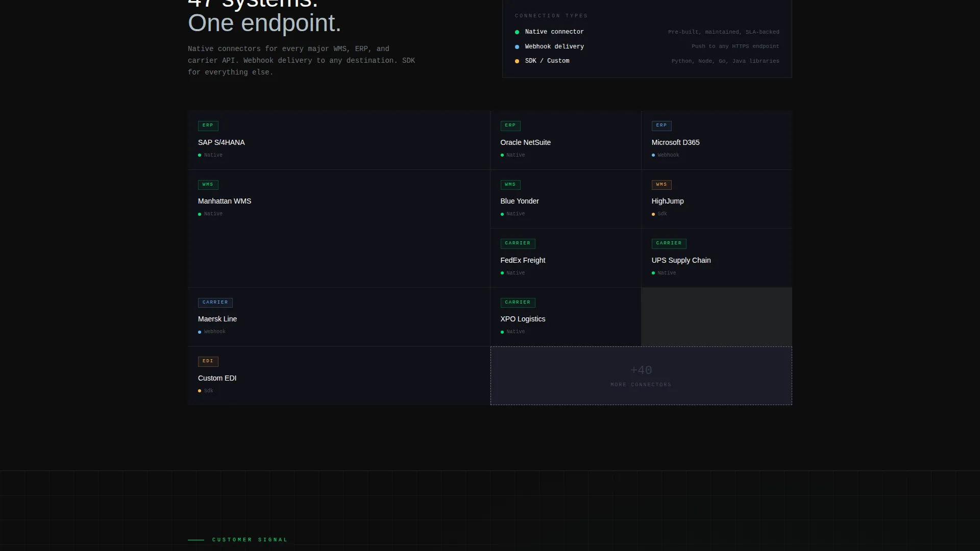Click ERP badge above Microsoft D365
Screen dimensions: 980x551
pyautogui.click(x=661, y=126)
